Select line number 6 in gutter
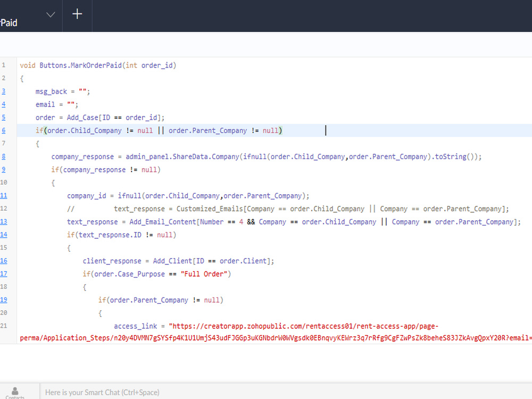The image size is (532, 399). pos(3,130)
